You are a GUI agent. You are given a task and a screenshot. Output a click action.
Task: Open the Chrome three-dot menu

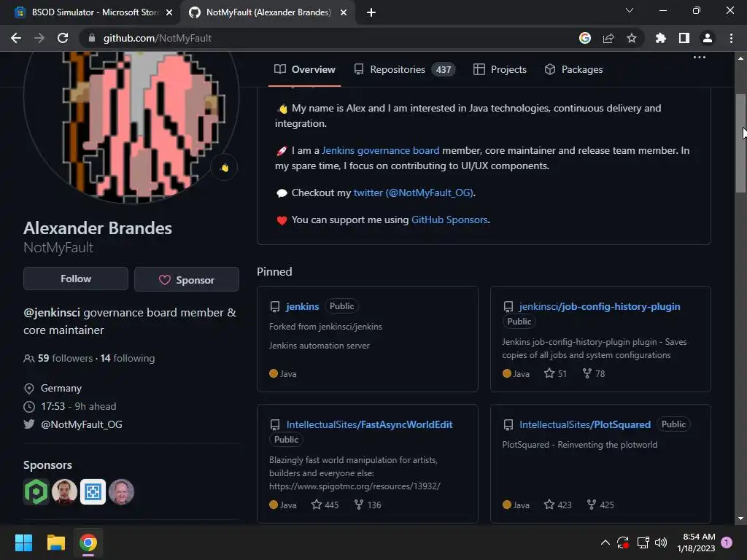731,38
